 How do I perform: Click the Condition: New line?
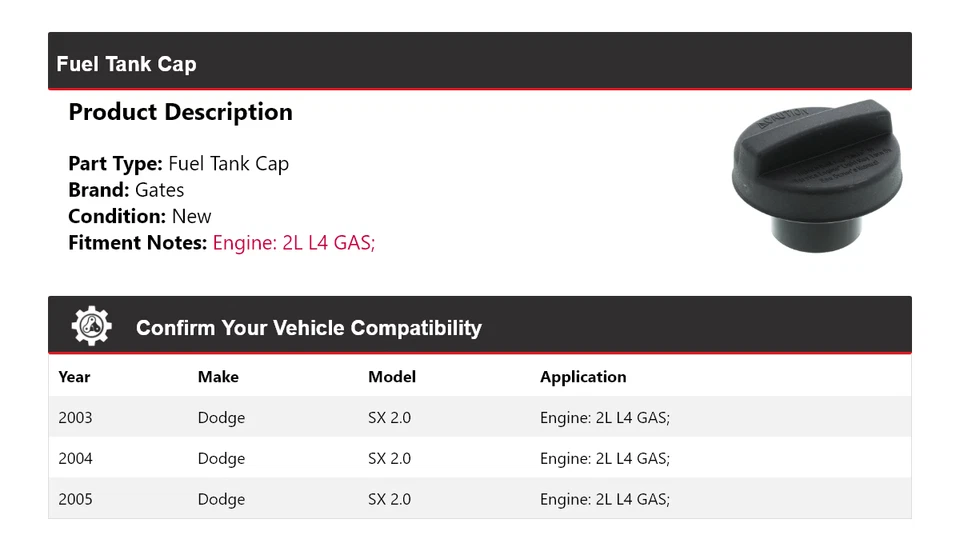click(x=140, y=216)
